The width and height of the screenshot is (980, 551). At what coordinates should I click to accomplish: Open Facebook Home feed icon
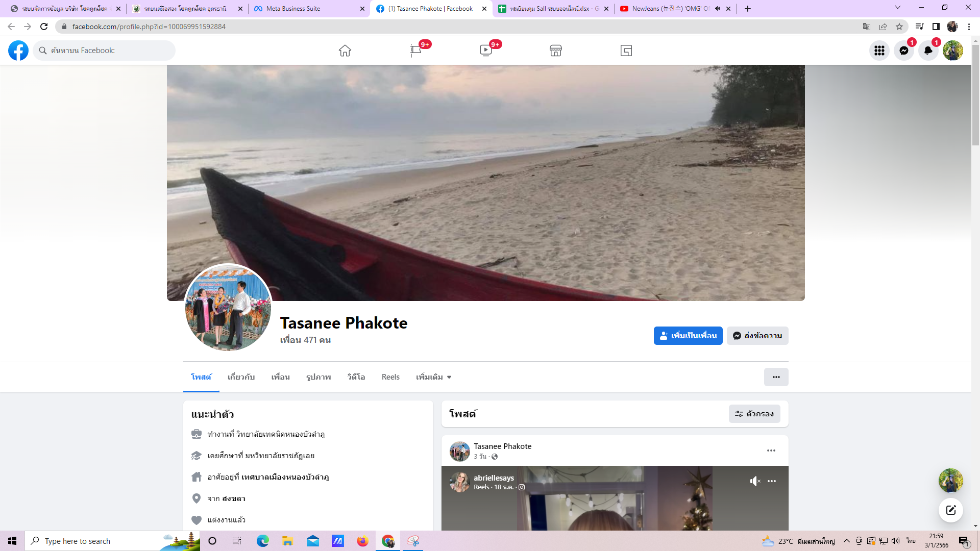coord(345,51)
